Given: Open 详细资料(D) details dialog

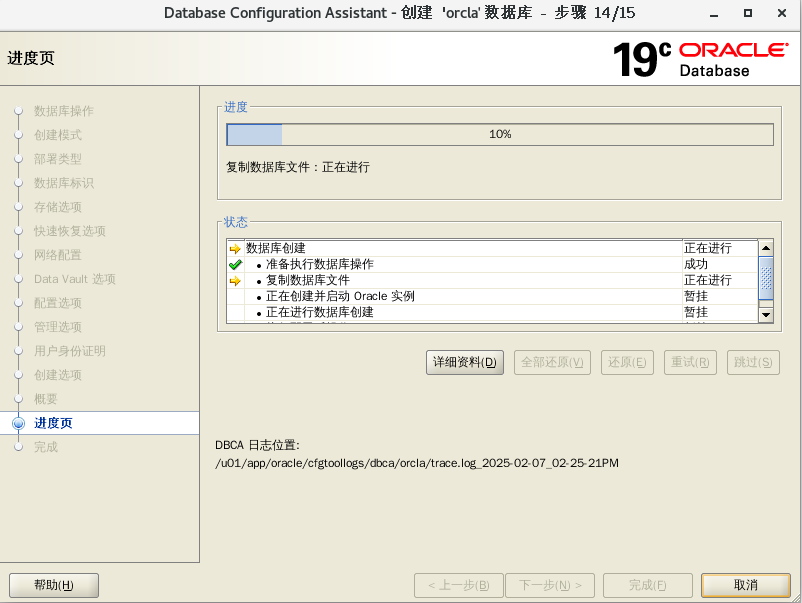Looking at the screenshot, I should click(465, 362).
